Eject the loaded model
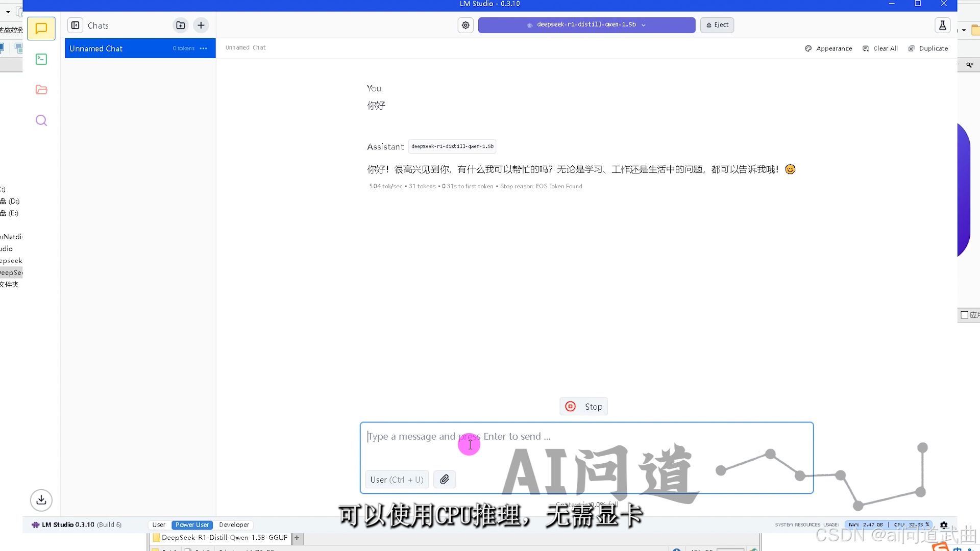 point(717,24)
